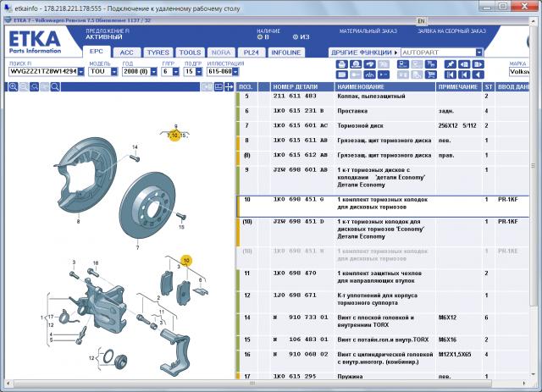Click the plain left arrow back icon

[478, 75]
